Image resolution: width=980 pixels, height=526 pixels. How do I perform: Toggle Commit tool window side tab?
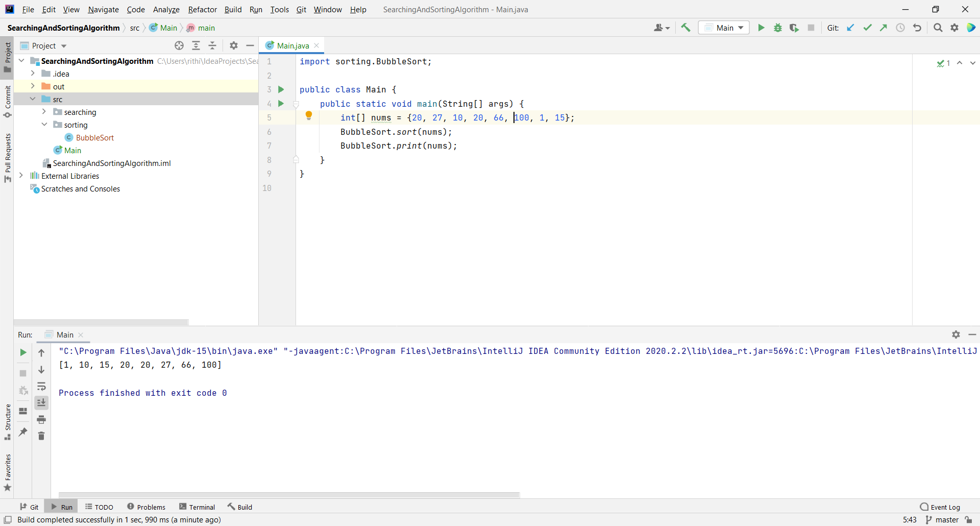[x=7, y=101]
